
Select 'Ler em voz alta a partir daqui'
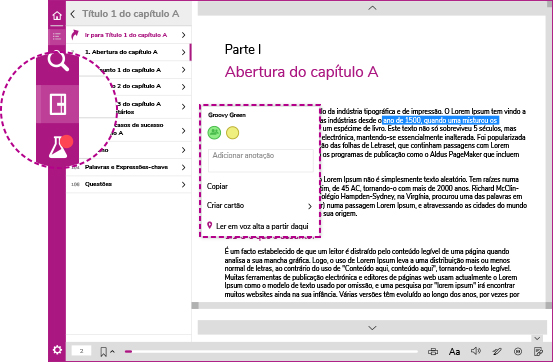(262, 226)
